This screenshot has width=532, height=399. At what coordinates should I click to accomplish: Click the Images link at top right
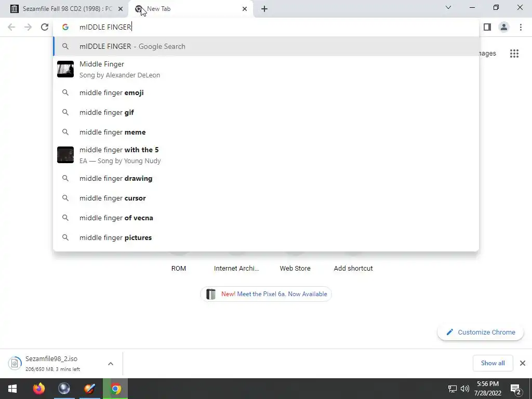point(487,54)
